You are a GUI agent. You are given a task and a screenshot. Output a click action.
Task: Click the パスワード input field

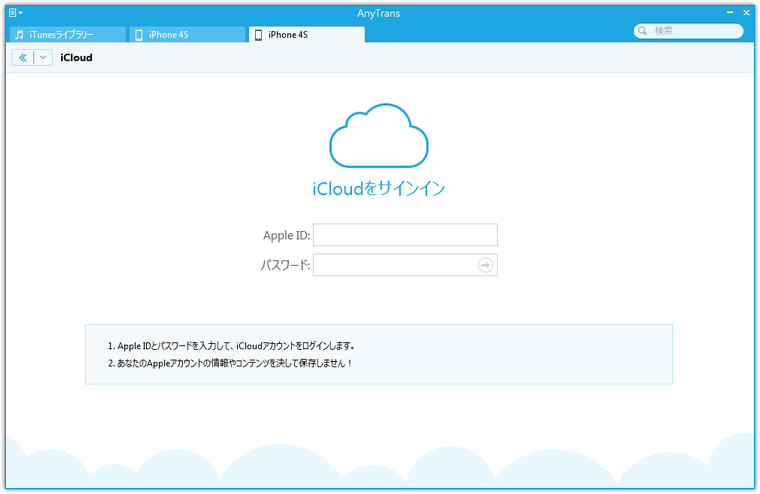coord(405,265)
